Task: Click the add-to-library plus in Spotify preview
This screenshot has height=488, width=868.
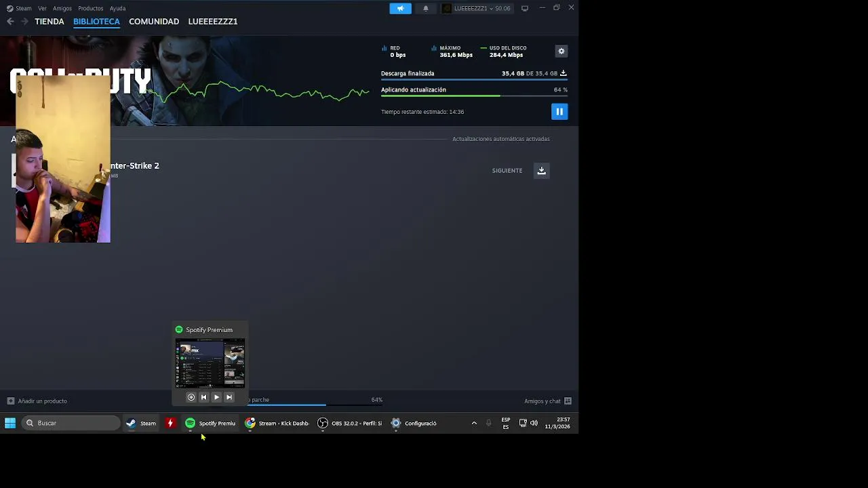Action: click(x=191, y=397)
